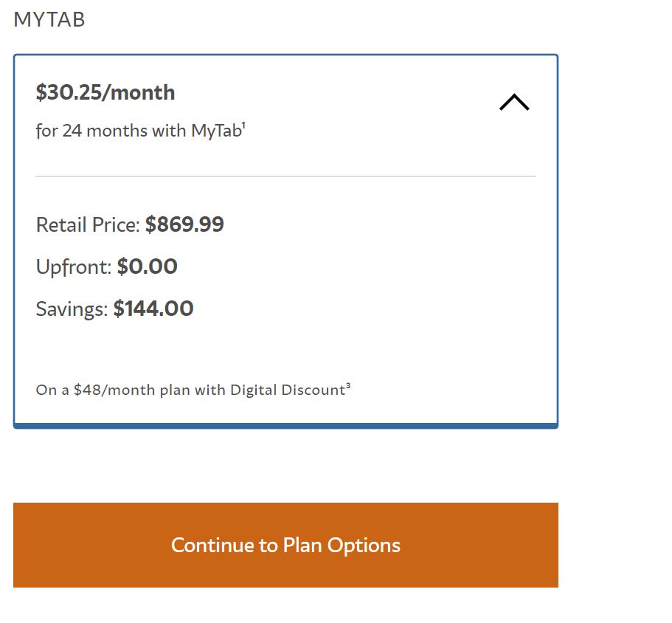Click the $144.00 savings amount

coord(153,309)
